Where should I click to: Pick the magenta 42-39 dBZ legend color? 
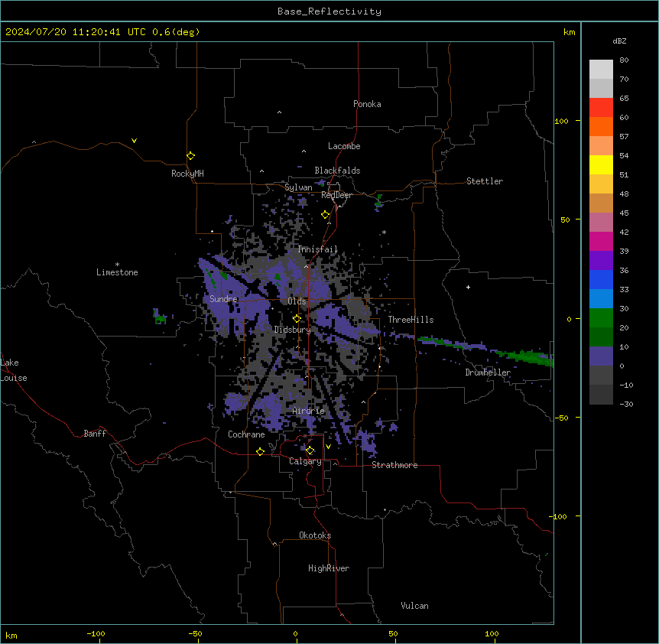[601, 241]
